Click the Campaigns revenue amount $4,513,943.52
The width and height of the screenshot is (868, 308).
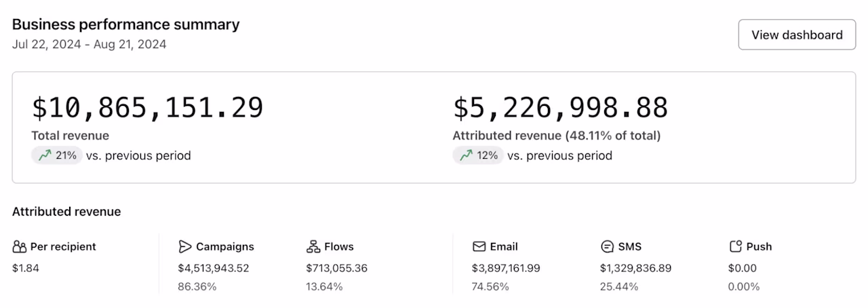click(x=214, y=268)
